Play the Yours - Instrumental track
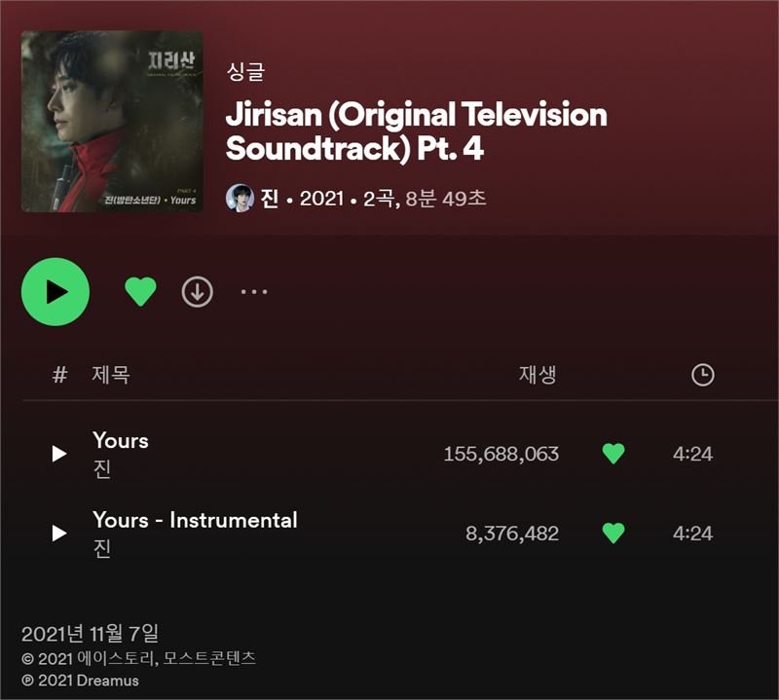779x700 pixels. click(59, 534)
